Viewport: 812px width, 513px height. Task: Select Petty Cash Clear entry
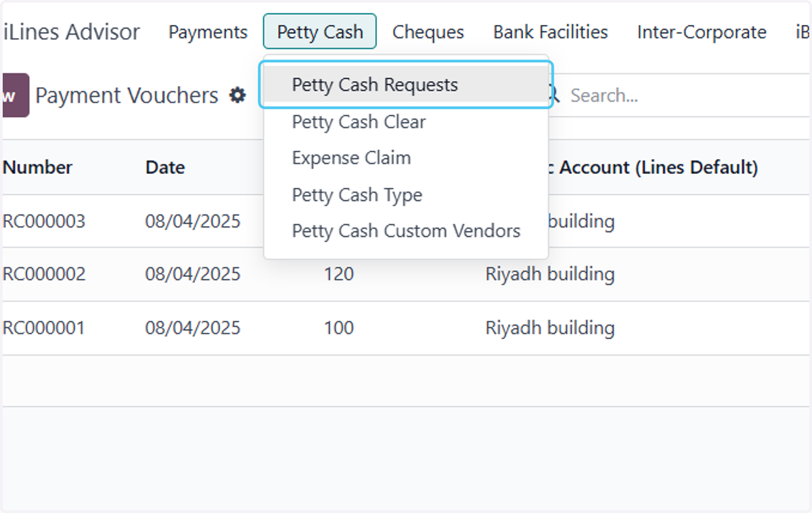tap(406, 122)
